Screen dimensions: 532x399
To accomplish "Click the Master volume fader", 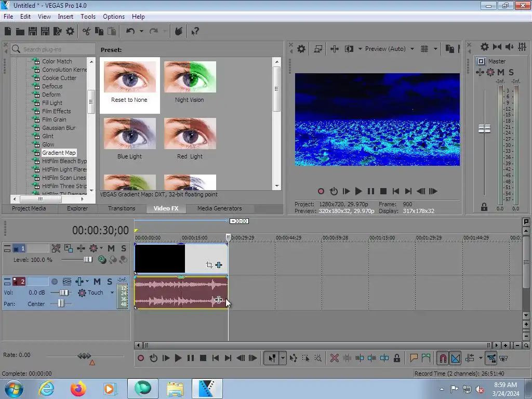I will [x=484, y=129].
